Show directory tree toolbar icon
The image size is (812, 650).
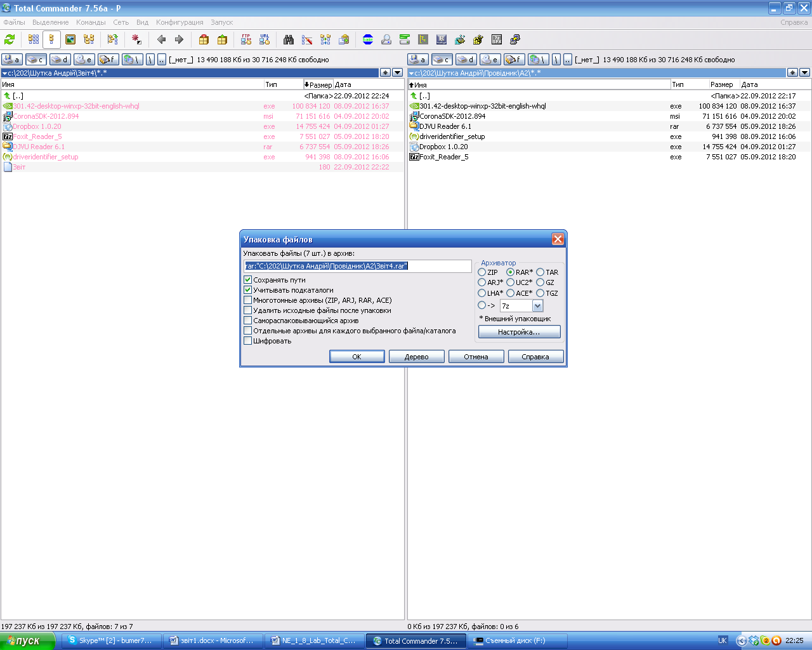(89, 39)
